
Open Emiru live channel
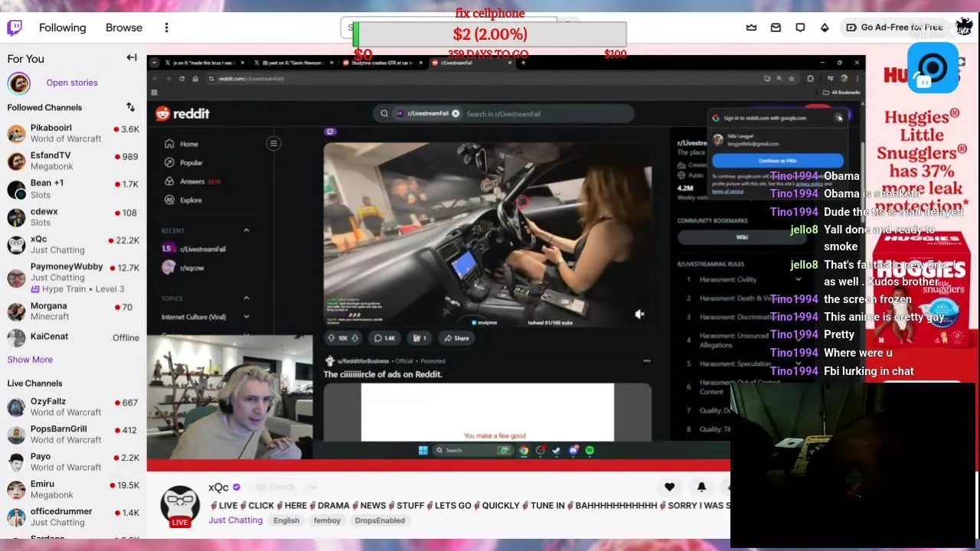(73, 489)
